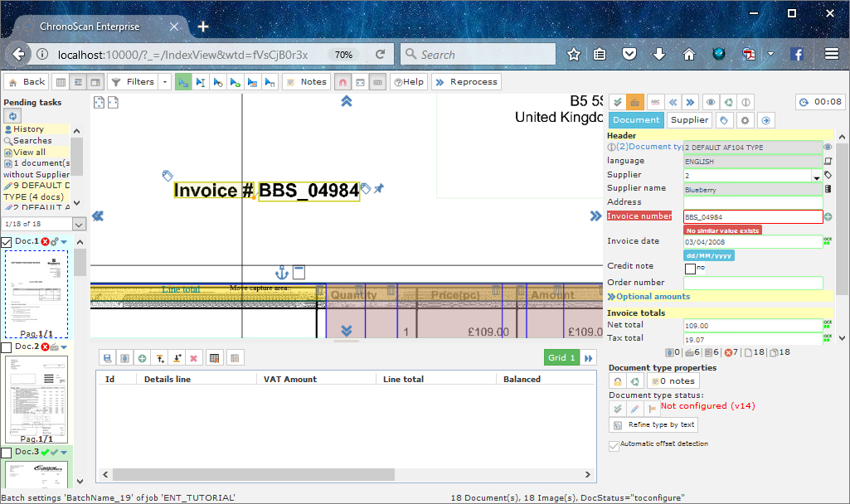
Task: Open Help
Action: click(409, 82)
